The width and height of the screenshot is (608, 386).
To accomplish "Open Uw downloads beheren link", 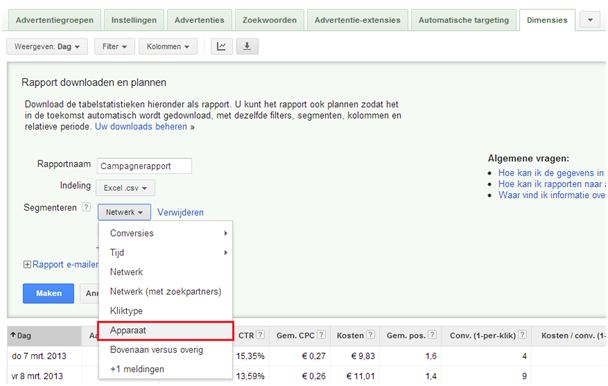I will [141, 127].
